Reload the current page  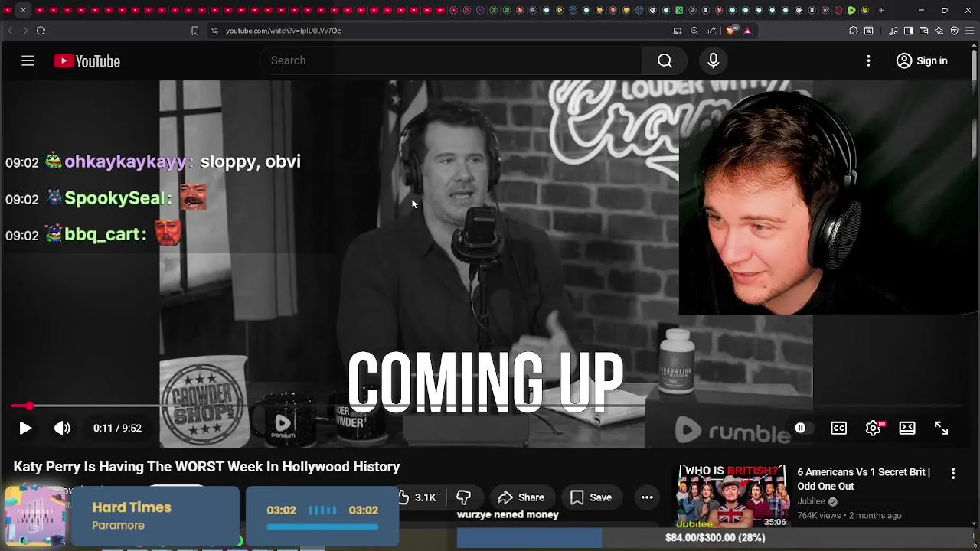[x=41, y=31]
